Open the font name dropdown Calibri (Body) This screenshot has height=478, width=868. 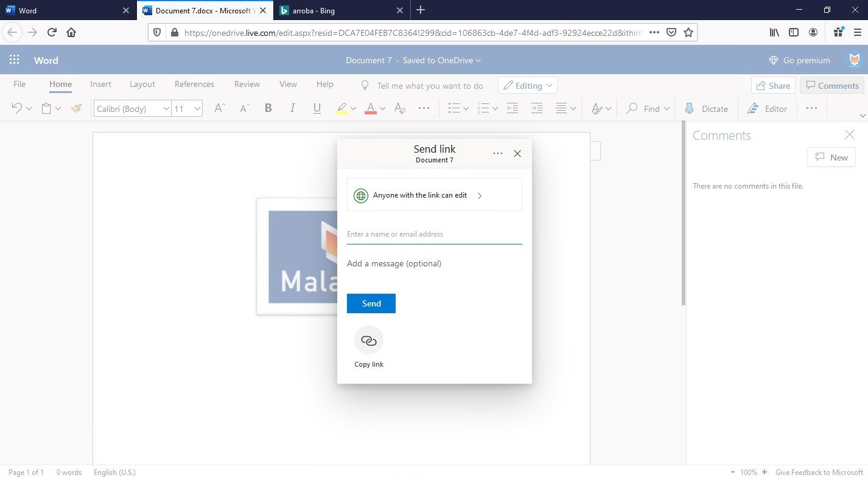133,109
